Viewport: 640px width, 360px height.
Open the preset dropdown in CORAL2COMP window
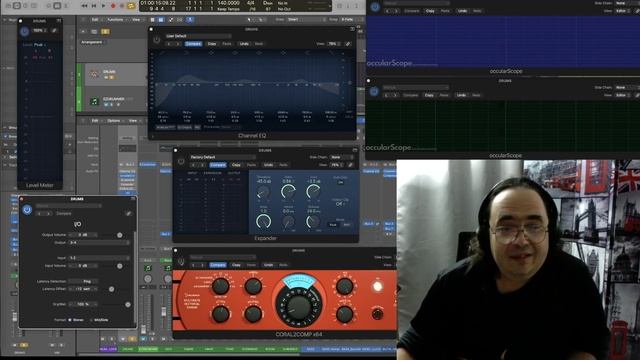(x=222, y=257)
